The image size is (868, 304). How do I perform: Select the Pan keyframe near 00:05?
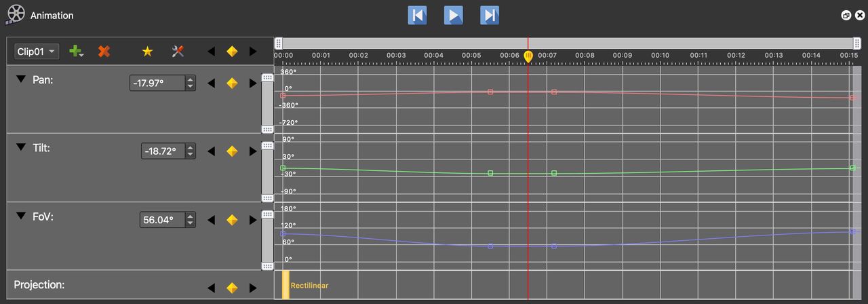coord(490,92)
